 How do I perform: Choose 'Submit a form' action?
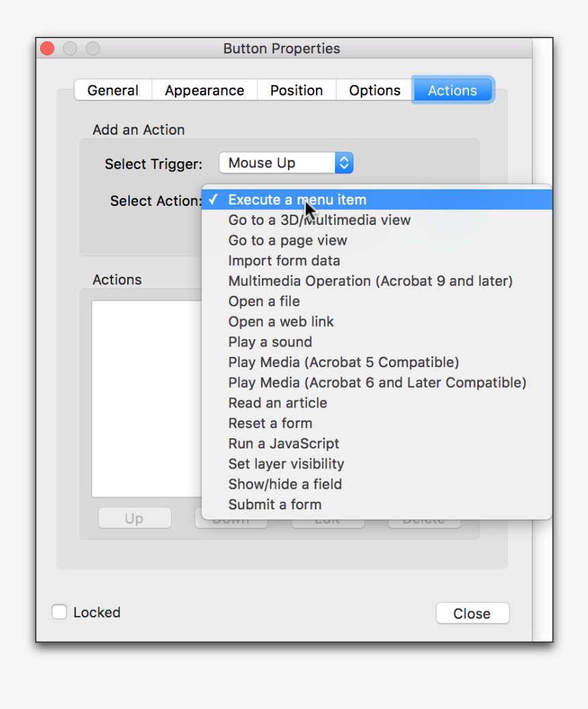click(x=275, y=505)
